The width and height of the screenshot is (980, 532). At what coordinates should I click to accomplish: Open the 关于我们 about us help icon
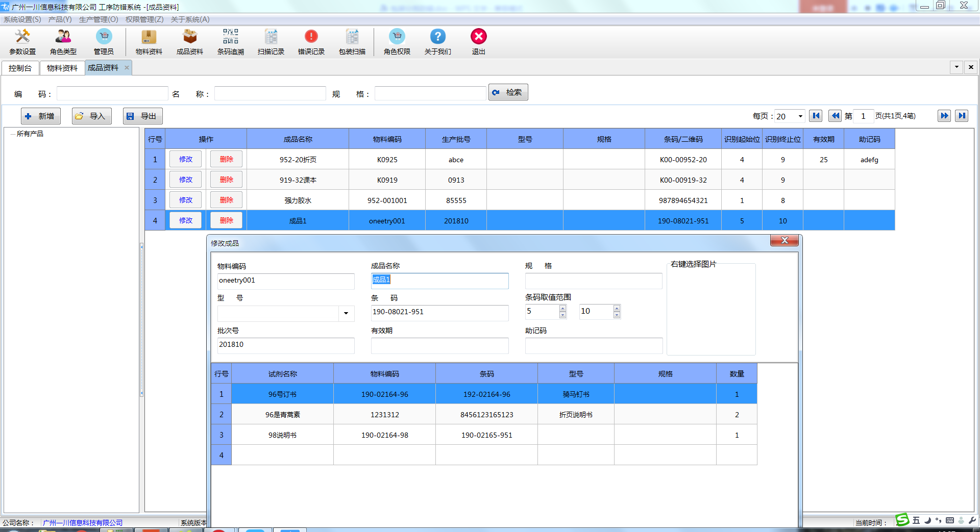(x=438, y=42)
